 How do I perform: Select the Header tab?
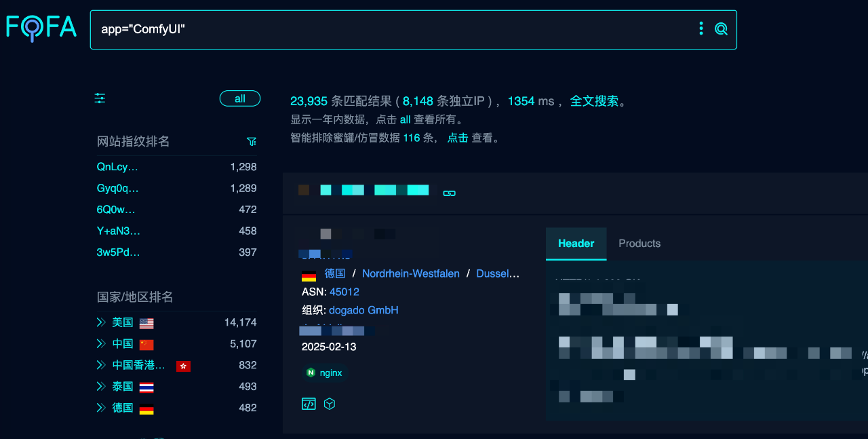576,244
